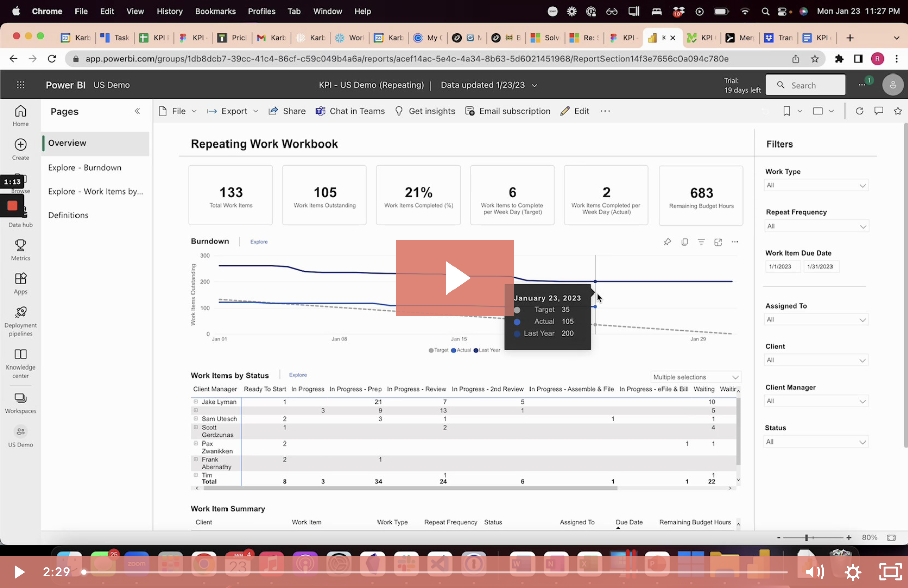Toggle the video volume icon
This screenshot has width=908, height=588.
coord(814,572)
